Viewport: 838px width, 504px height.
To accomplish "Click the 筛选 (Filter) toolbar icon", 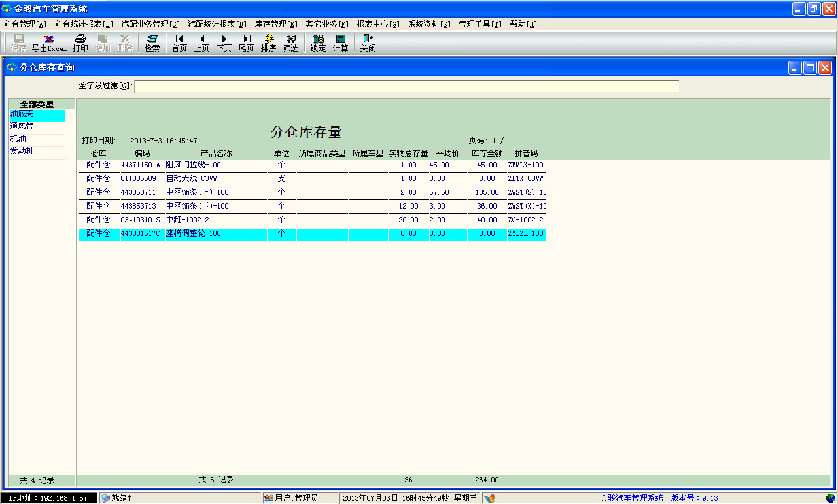I will click(x=291, y=43).
